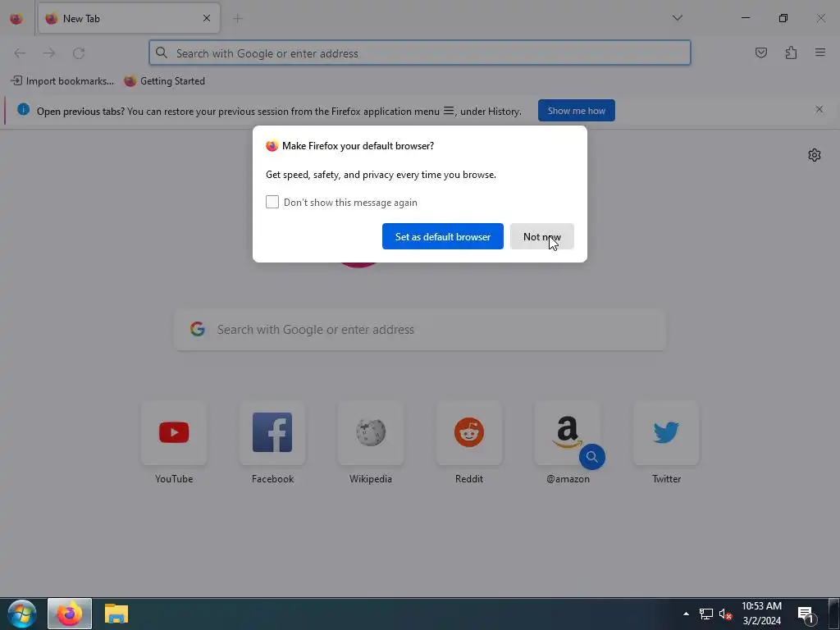Go back with the back arrow
840x630 pixels.
[20, 53]
